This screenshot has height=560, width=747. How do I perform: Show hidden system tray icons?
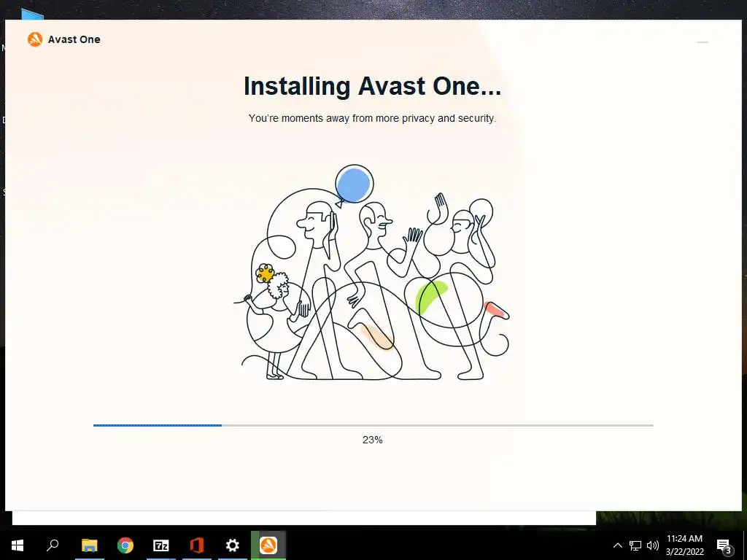(x=617, y=545)
